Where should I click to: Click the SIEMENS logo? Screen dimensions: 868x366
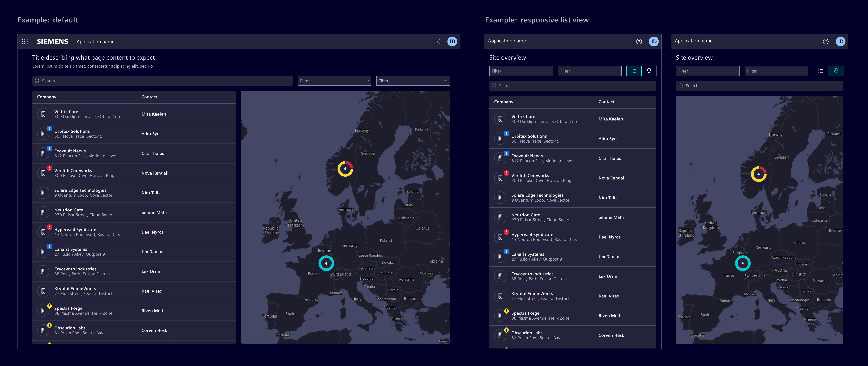pyautogui.click(x=53, y=41)
